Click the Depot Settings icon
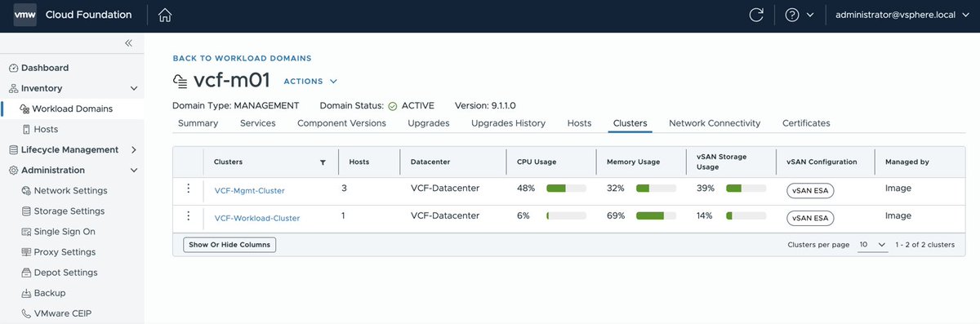Screen dimensions: 980x324 26,273
